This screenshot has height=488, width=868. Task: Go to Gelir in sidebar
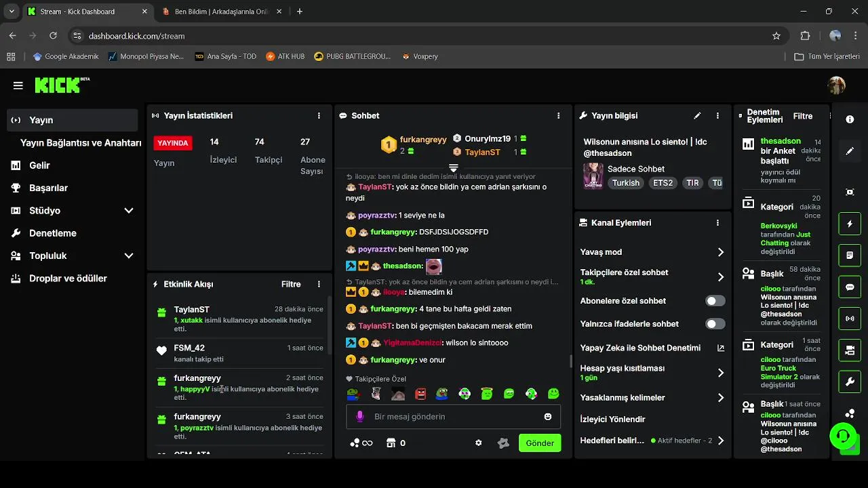[x=39, y=165]
